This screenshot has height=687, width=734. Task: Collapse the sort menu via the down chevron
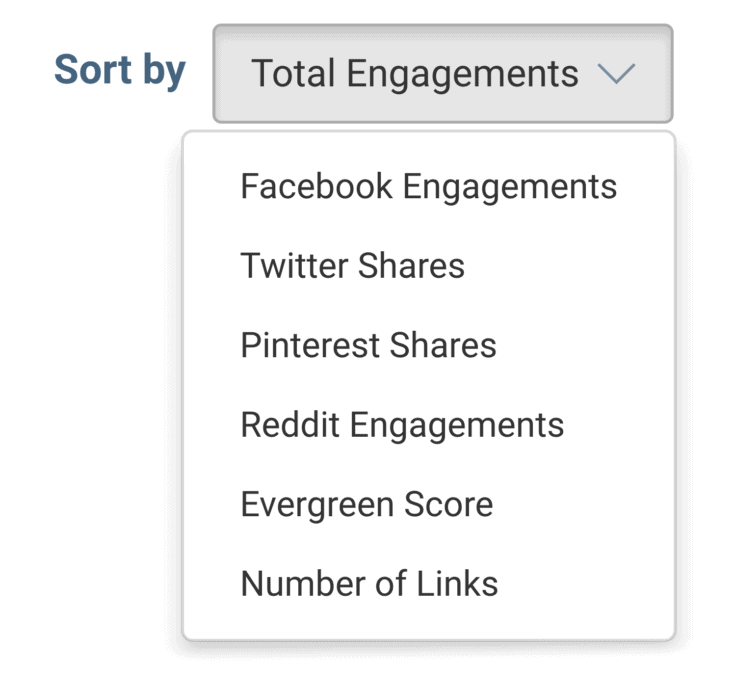pyautogui.click(x=617, y=74)
